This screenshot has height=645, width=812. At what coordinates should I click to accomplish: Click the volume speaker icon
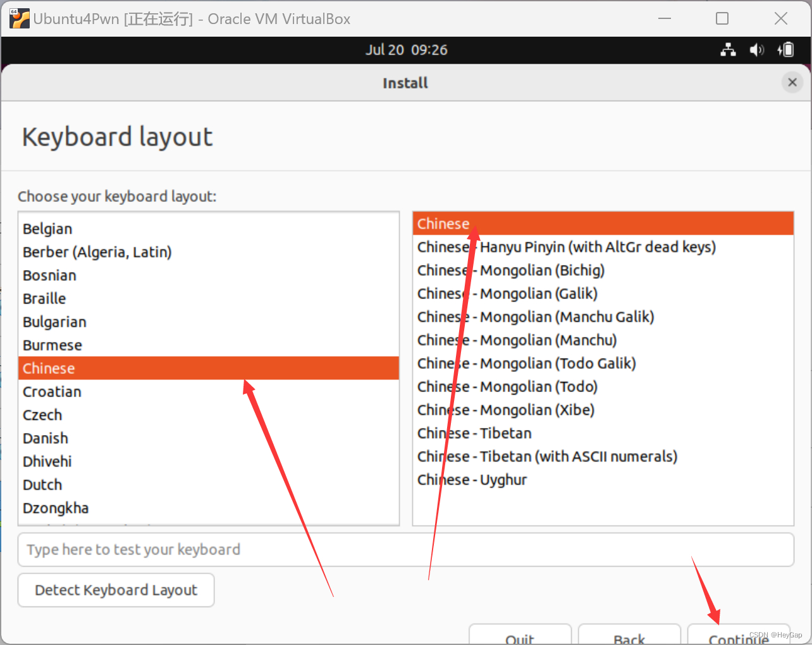756,50
